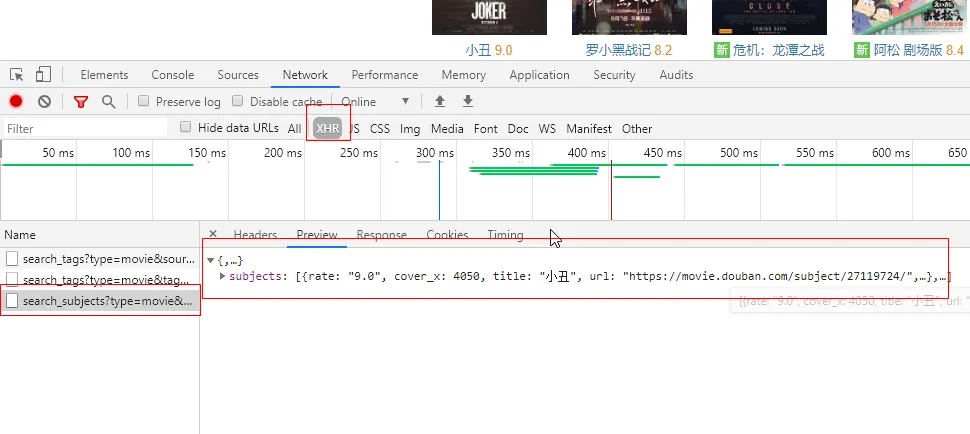Collapse the root JSON object arrow

coord(210,261)
